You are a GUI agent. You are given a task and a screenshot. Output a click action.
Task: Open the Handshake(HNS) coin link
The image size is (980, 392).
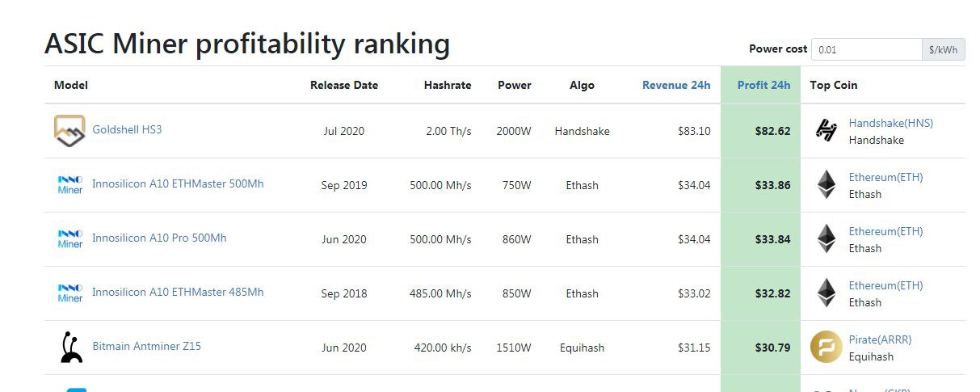tap(890, 124)
